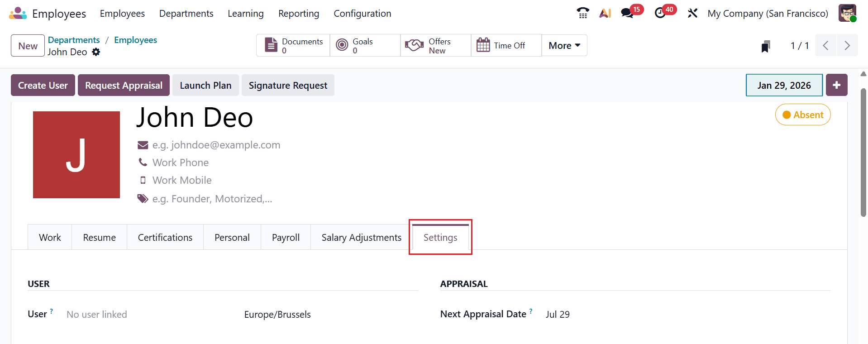
Task: Click the bookmark icon
Action: (x=766, y=46)
